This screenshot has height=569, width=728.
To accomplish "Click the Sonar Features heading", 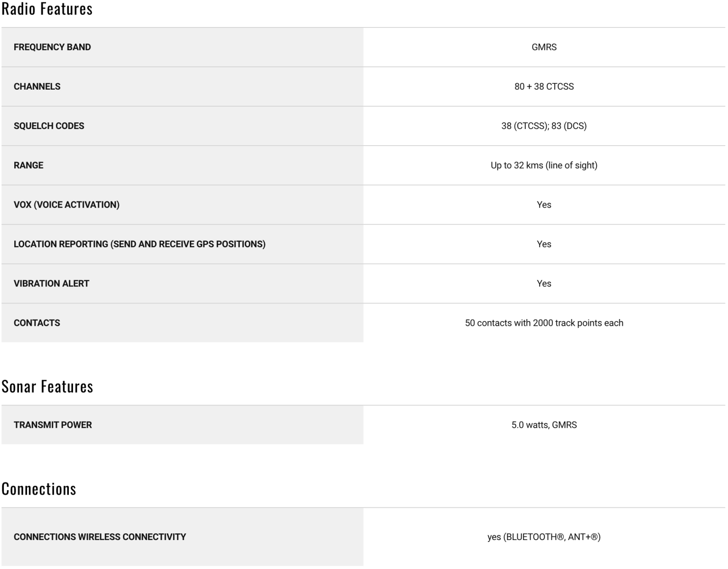I will (47, 386).
